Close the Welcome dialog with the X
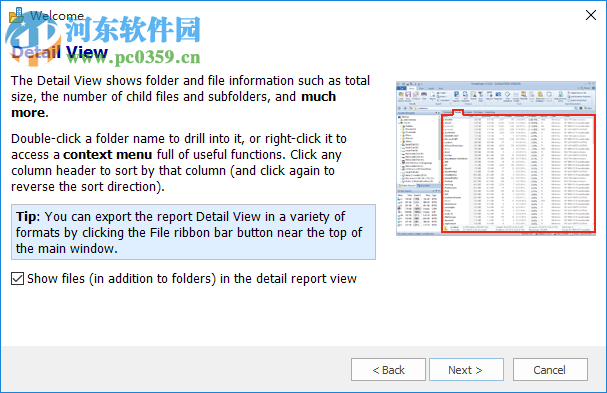 [x=591, y=15]
